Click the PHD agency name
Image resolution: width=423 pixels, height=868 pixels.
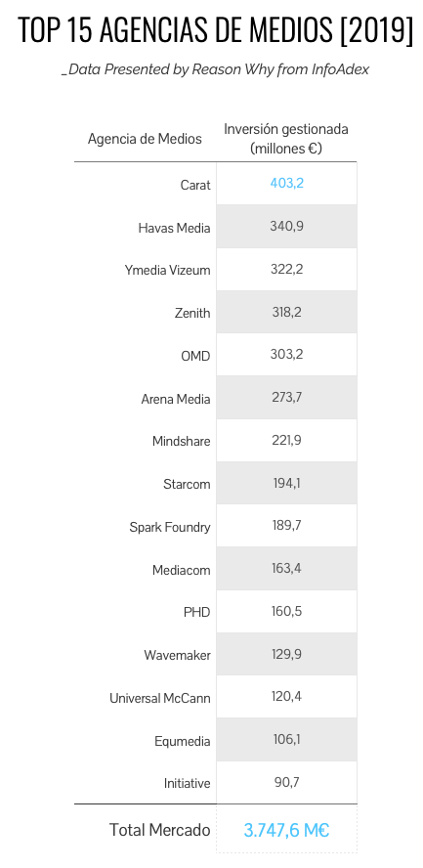pos(197,612)
